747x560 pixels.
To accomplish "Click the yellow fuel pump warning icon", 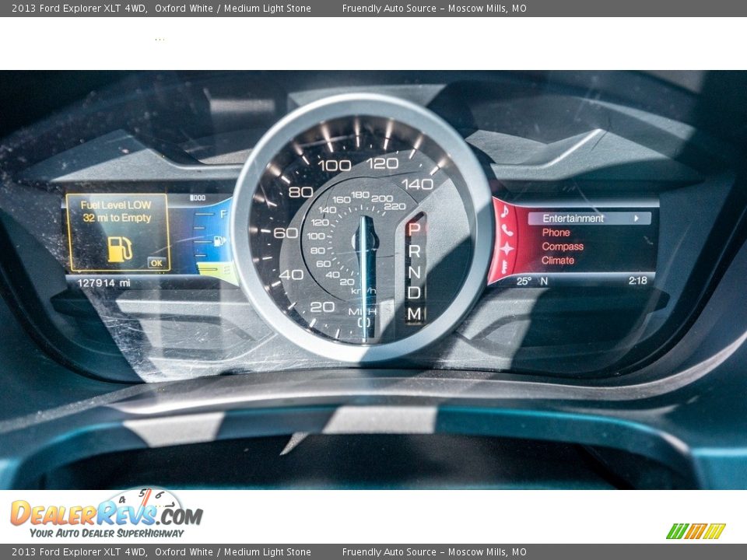I will [120, 249].
